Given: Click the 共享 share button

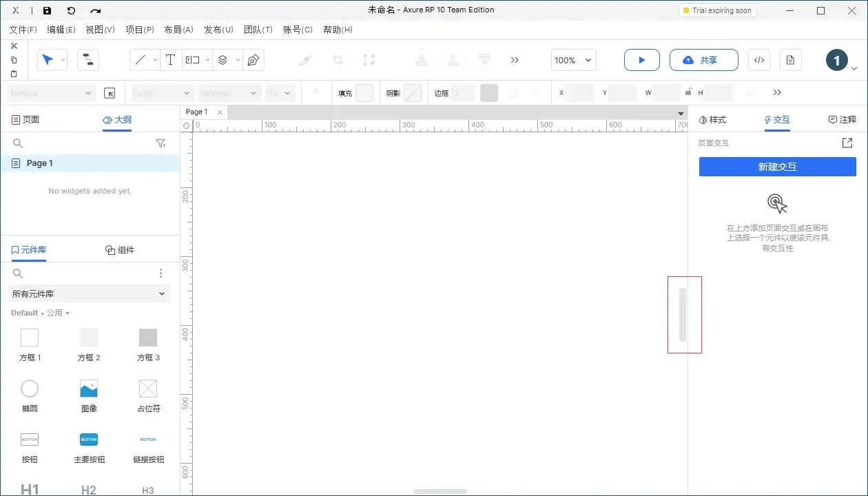Looking at the screenshot, I should pyautogui.click(x=703, y=60).
